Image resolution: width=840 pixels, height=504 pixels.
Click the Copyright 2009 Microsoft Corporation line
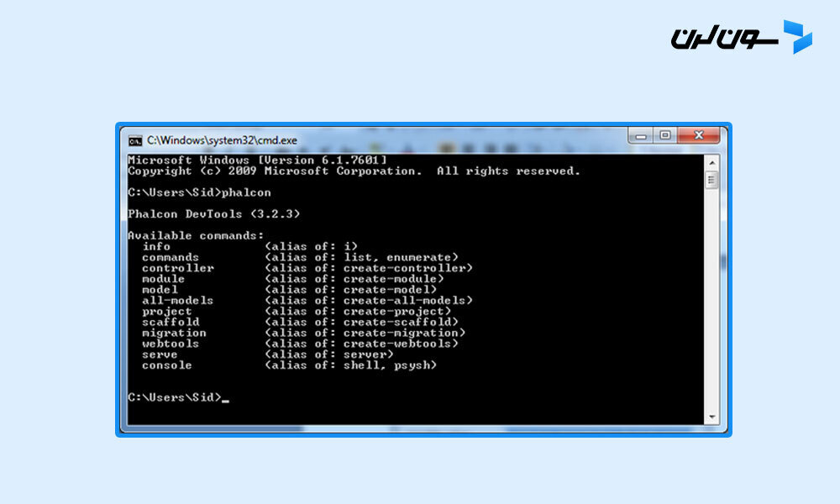click(x=354, y=171)
